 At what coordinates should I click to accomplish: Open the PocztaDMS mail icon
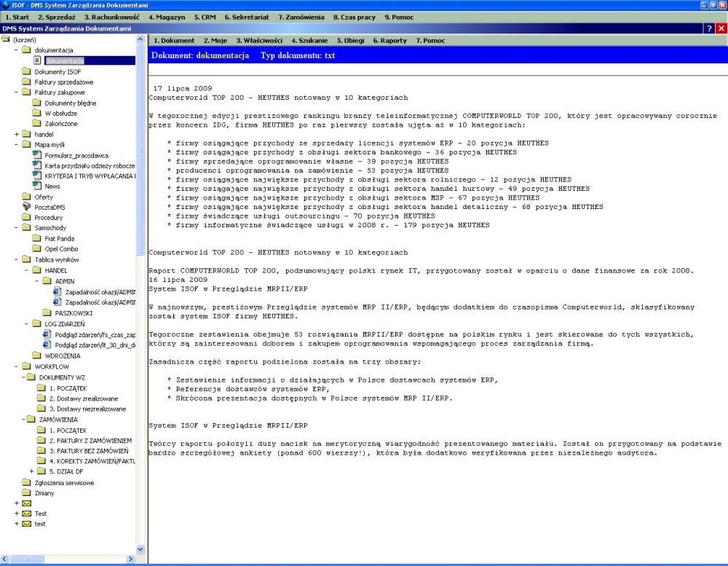(x=27, y=207)
